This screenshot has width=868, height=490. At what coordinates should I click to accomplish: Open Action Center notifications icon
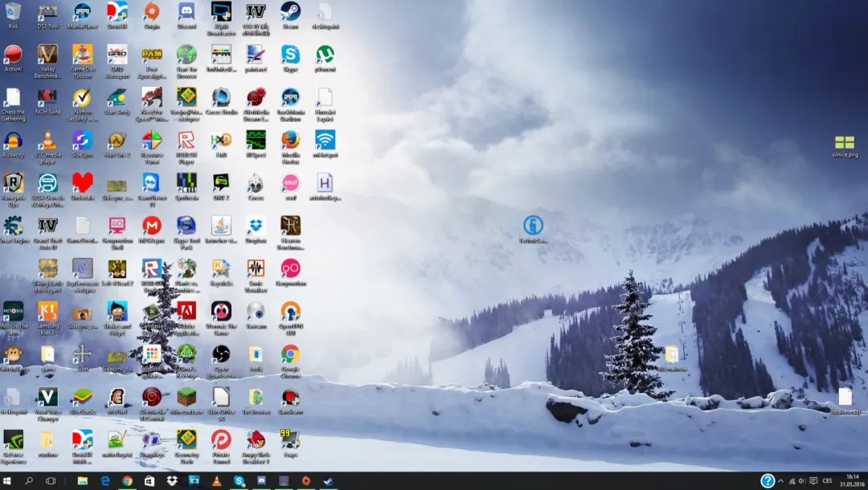(813, 481)
